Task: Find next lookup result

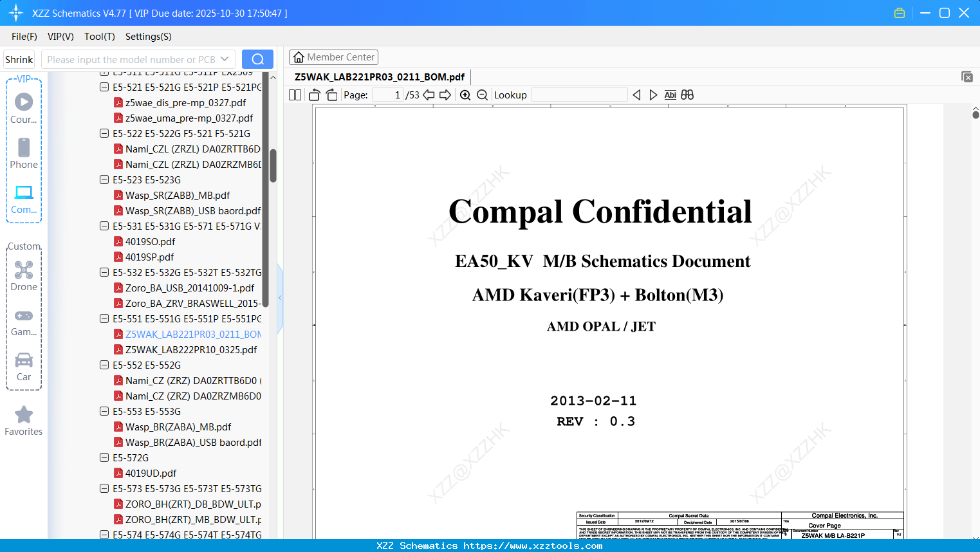Action: click(653, 95)
